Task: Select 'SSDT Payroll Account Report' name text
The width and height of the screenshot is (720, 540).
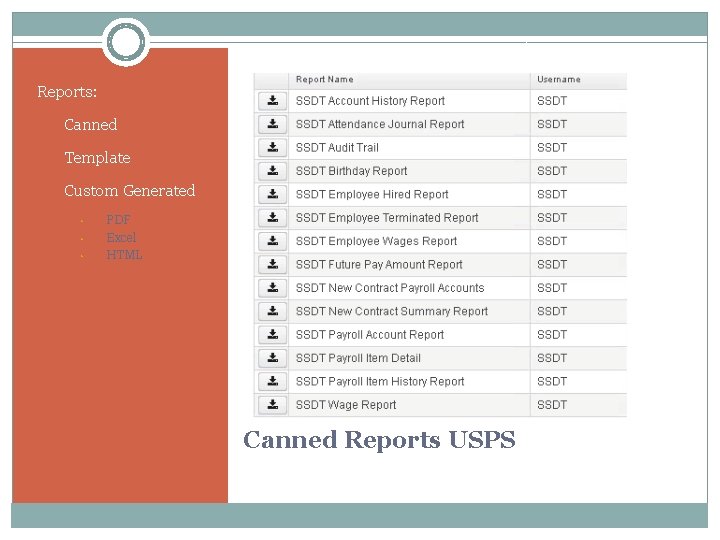Action: (370, 335)
